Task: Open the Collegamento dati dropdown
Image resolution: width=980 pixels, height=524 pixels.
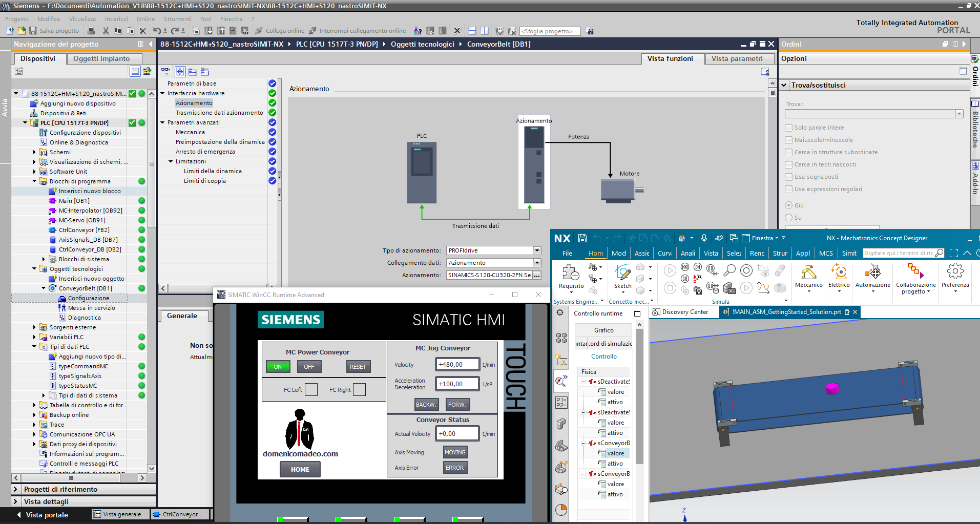Action: tap(536, 262)
